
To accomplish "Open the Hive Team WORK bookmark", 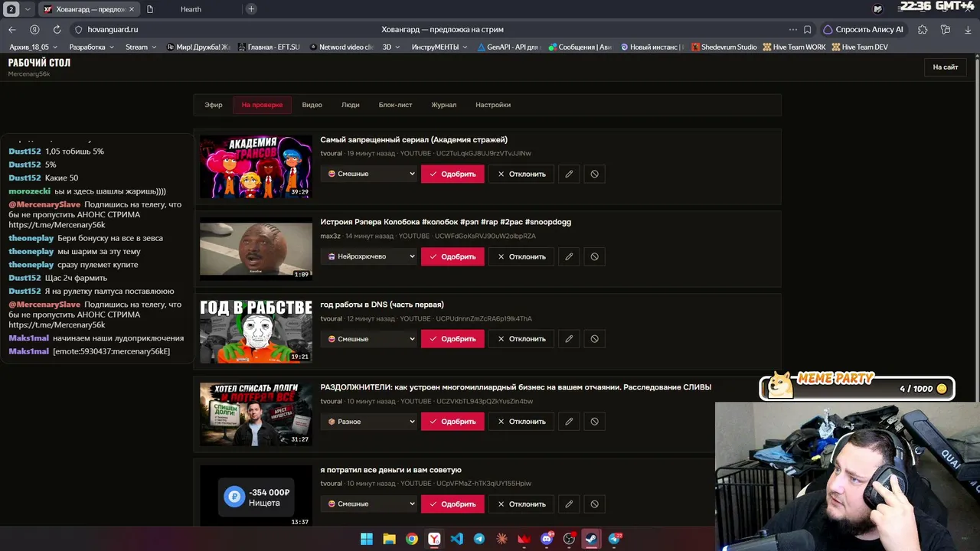I will 794,47.
